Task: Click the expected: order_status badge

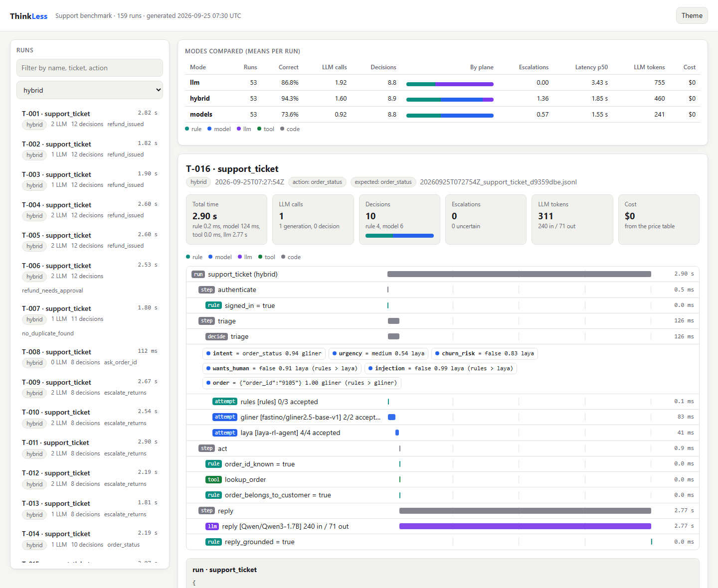Action: point(383,182)
